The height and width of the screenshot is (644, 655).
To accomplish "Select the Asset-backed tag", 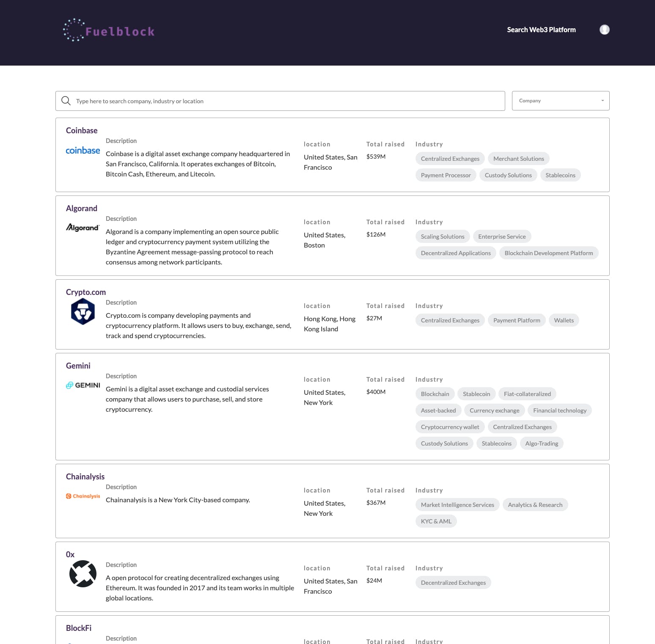I will 438,410.
